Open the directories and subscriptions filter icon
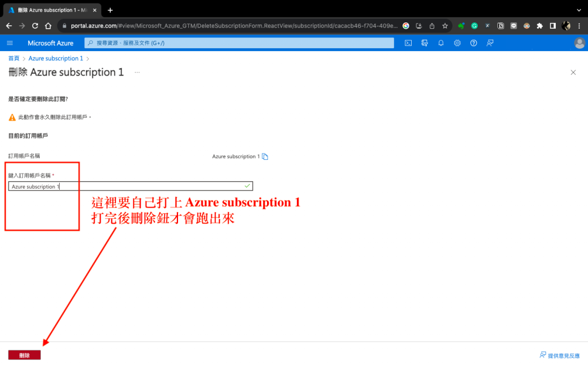Screen dimensions: 588x368 (424, 43)
